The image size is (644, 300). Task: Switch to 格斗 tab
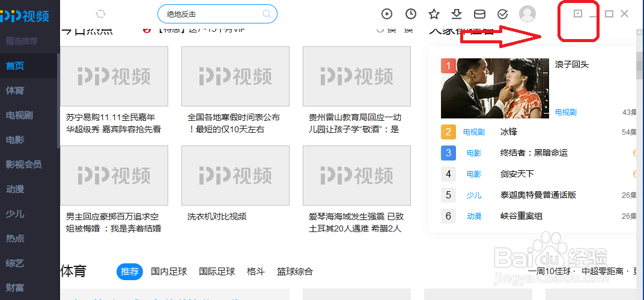click(256, 272)
